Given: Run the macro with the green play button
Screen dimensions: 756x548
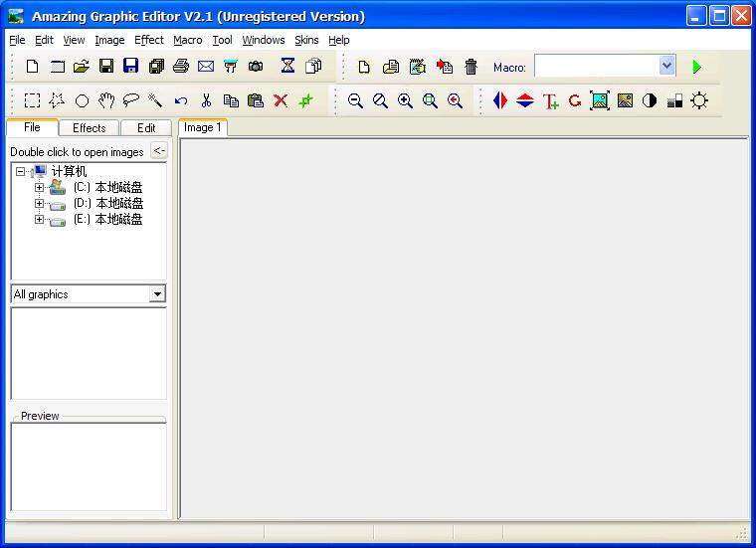Looking at the screenshot, I should point(696,67).
